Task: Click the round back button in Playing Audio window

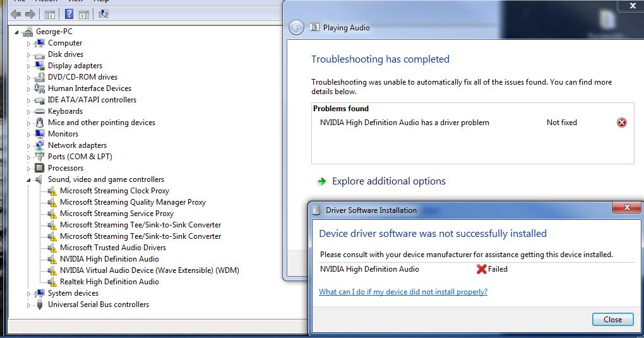Action: pos(296,28)
